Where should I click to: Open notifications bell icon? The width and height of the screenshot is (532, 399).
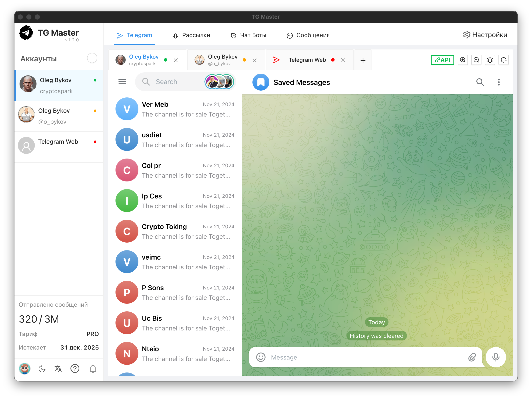click(x=93, y=369)
